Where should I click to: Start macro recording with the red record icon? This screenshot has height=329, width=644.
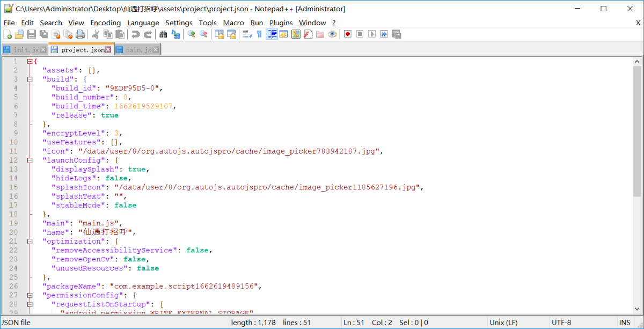coord(348,34)
